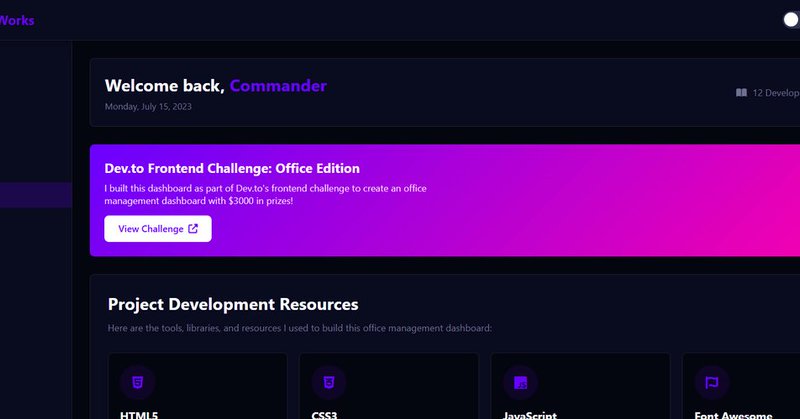
Task: Click the external link icon in View Challenge
Action: click(x=193, y=229)
